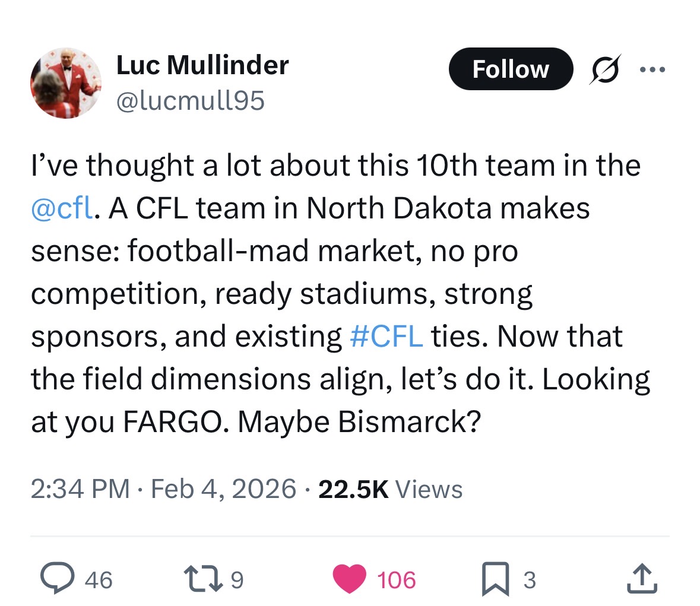Screen dimensions: 700x606
Task: Open the share icon menu
Action: 642,579
